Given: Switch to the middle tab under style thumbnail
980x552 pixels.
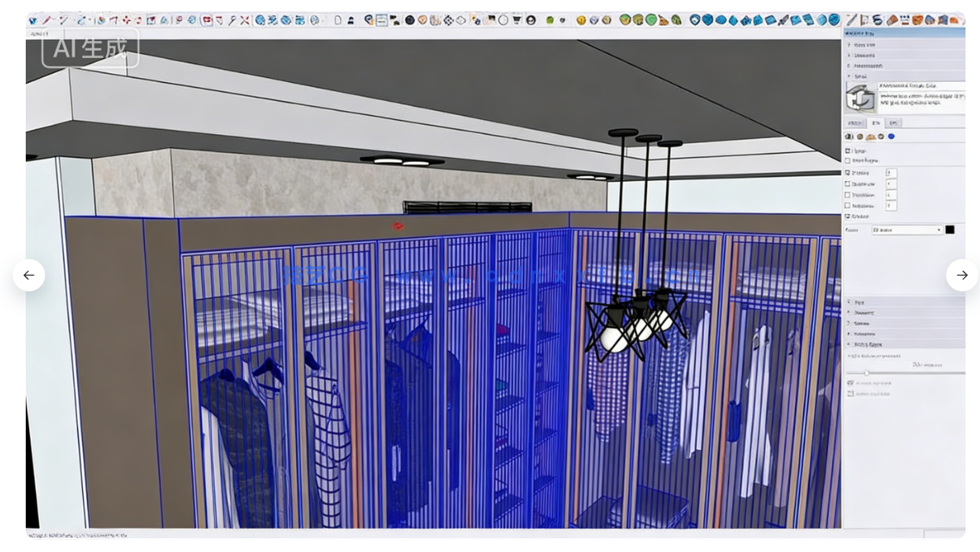Looking at the screenshot, I should [x=875, y=123].
